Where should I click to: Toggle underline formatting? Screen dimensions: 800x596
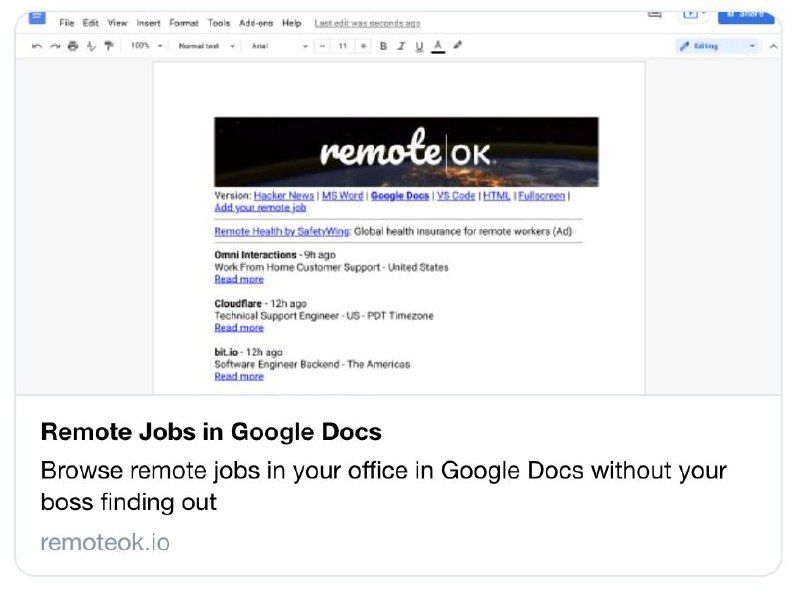(419, 46)
